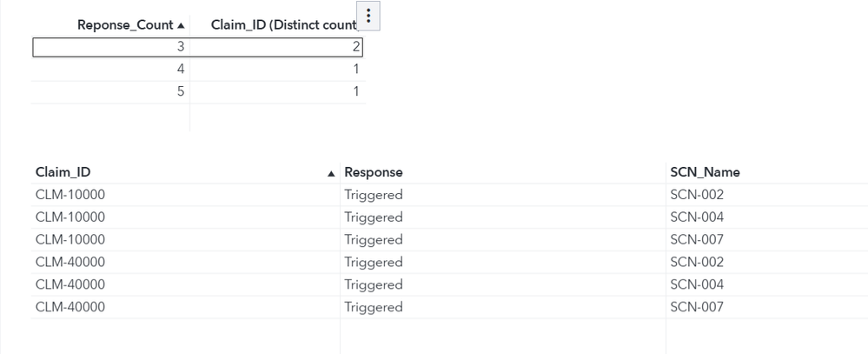Click Triggered cell in first detail row
Screen dimensions: 868x354
(x=374, y=195)
